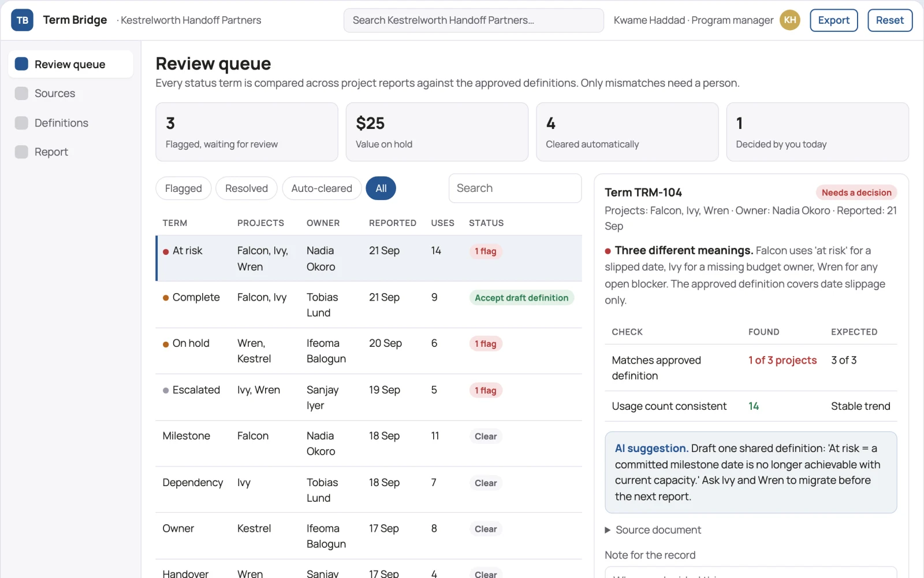The height and width of the screenshot is (578, 924).
Task: Select the Dependency term row
Action: (369, 490)
